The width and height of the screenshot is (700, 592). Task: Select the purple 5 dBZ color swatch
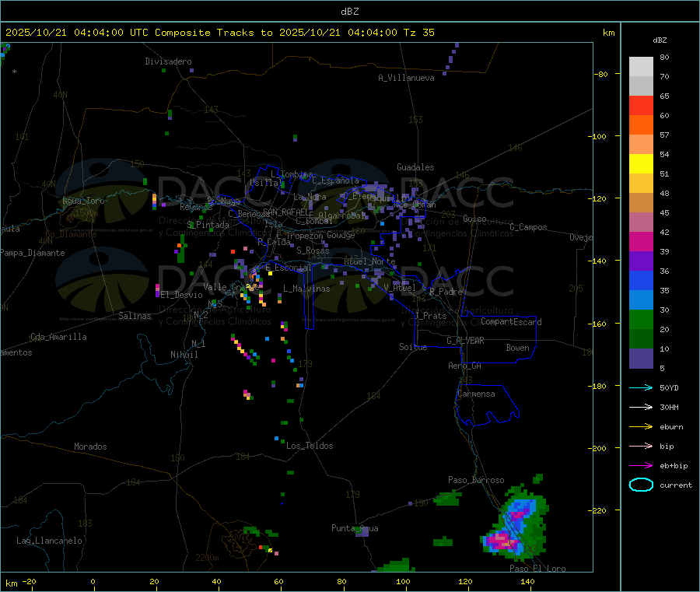point(641,359)
